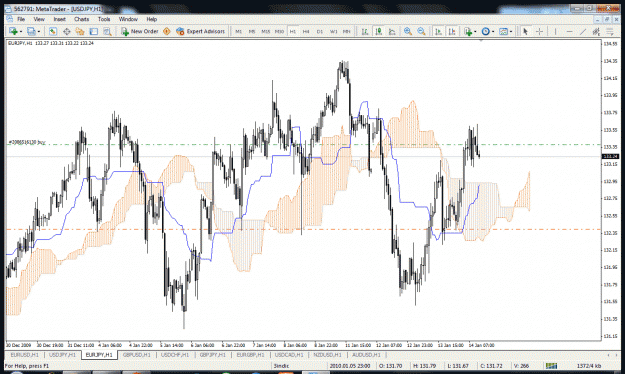Toggle the Expert Advisors button
The image size is (625, 374).
tap(200, 31)
